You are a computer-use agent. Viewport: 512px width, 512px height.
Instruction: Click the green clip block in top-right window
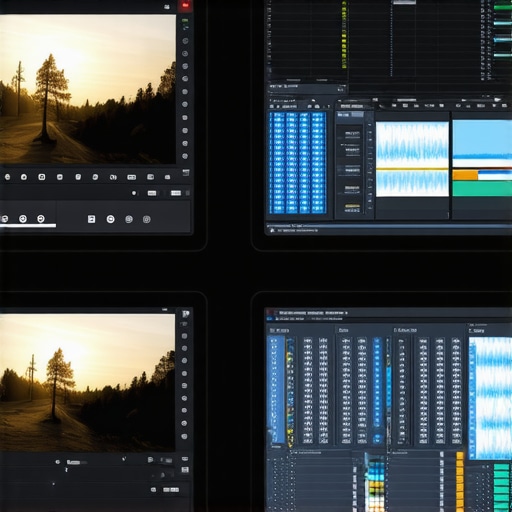coord(482,188)
